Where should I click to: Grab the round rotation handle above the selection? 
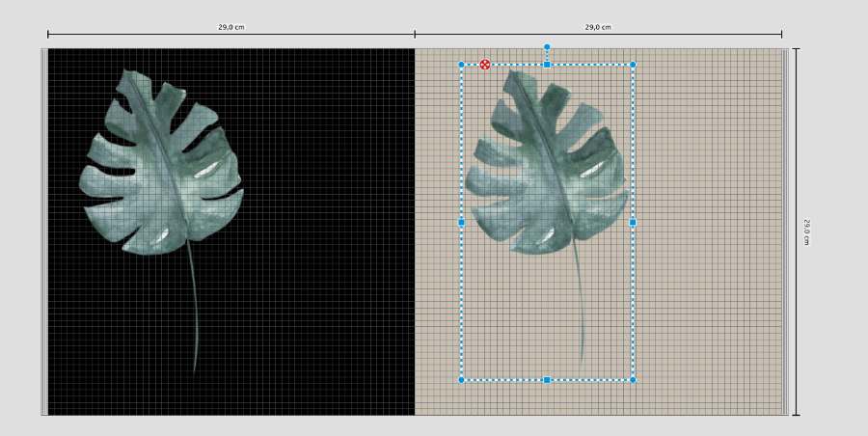pos(547,46)
